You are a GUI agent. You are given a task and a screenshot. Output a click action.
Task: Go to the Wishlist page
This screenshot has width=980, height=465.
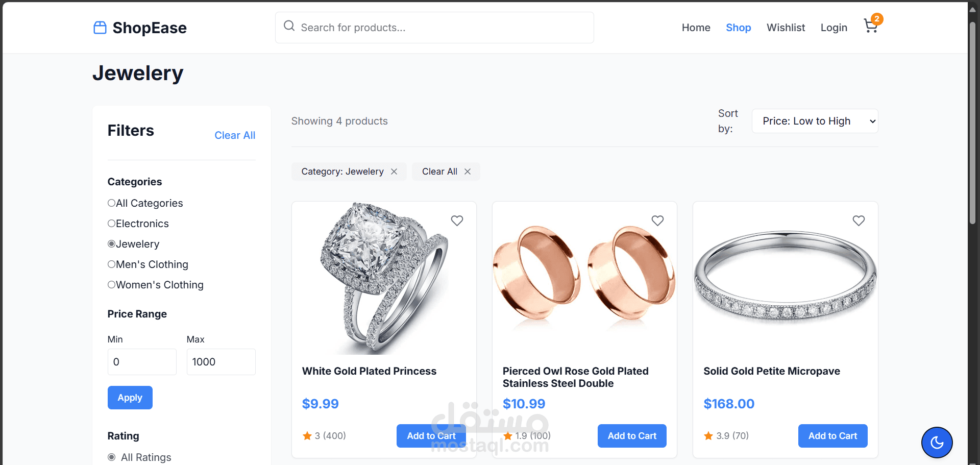tap(786, 28)
